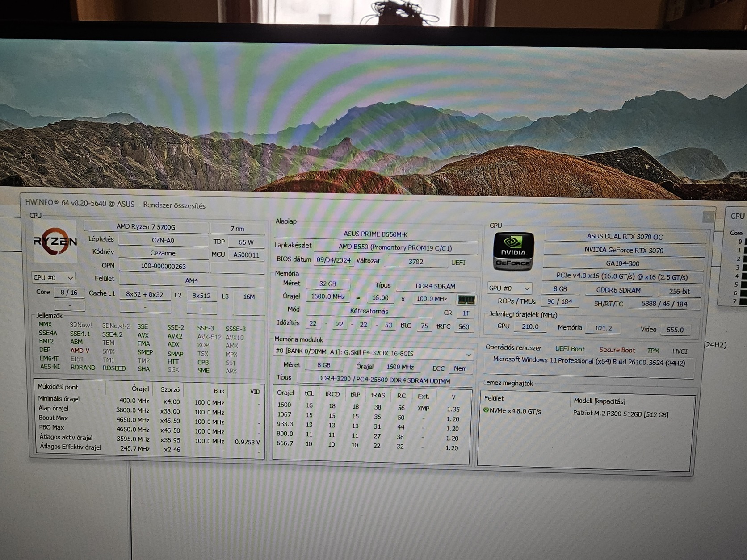
Task: Click the GPU memory clock value 101.2
Action: point(603,328)
